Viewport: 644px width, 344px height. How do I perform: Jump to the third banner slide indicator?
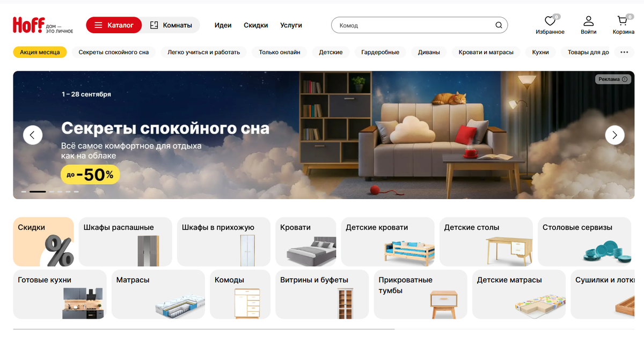point(52,192)
